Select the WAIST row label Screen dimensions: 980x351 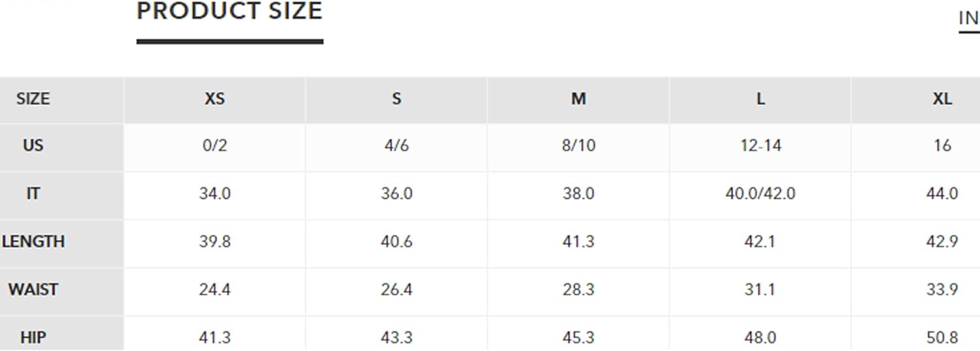click(33, 289)
